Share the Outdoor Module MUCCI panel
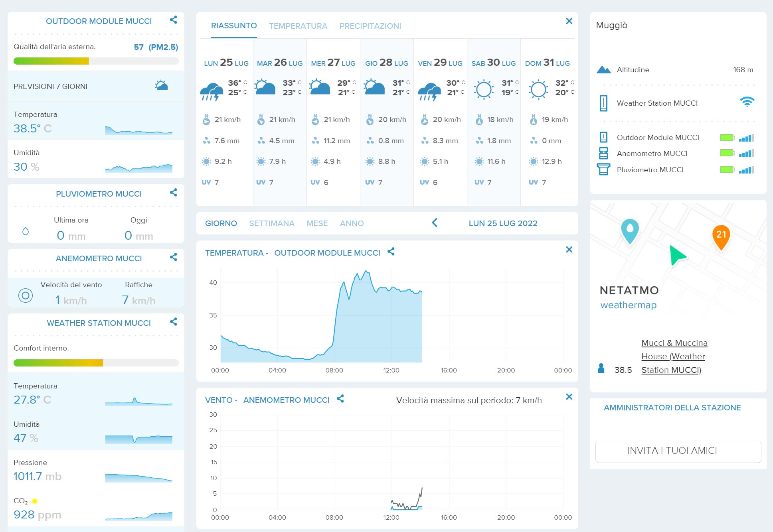 (174, 20)
